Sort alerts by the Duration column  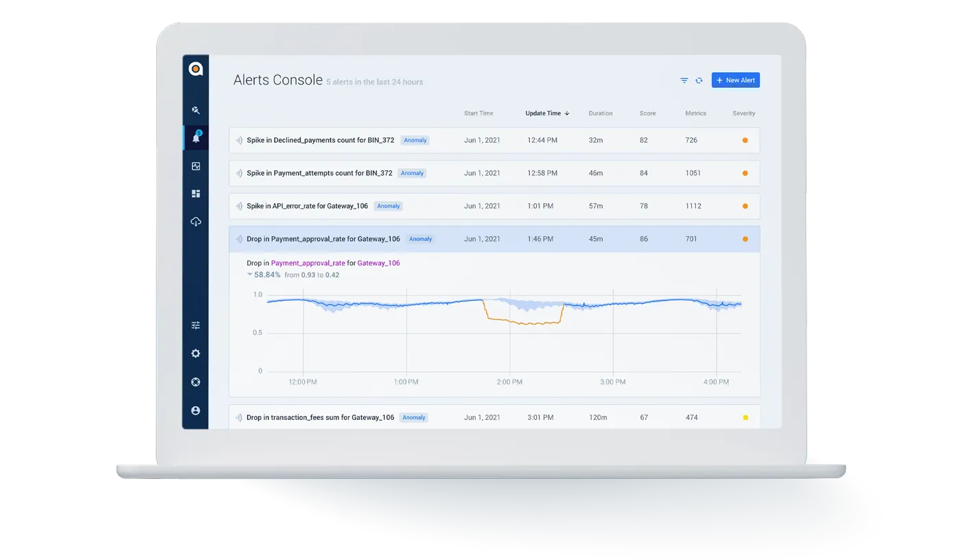tap(601, 113)
